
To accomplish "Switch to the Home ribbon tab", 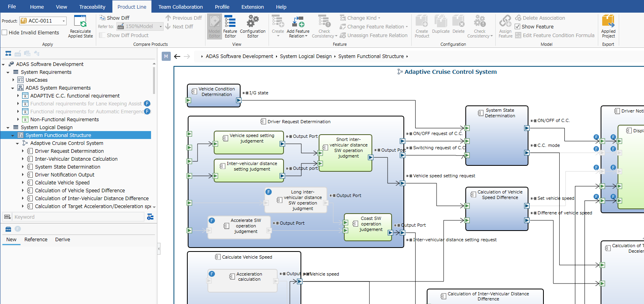I will (37, 7).
